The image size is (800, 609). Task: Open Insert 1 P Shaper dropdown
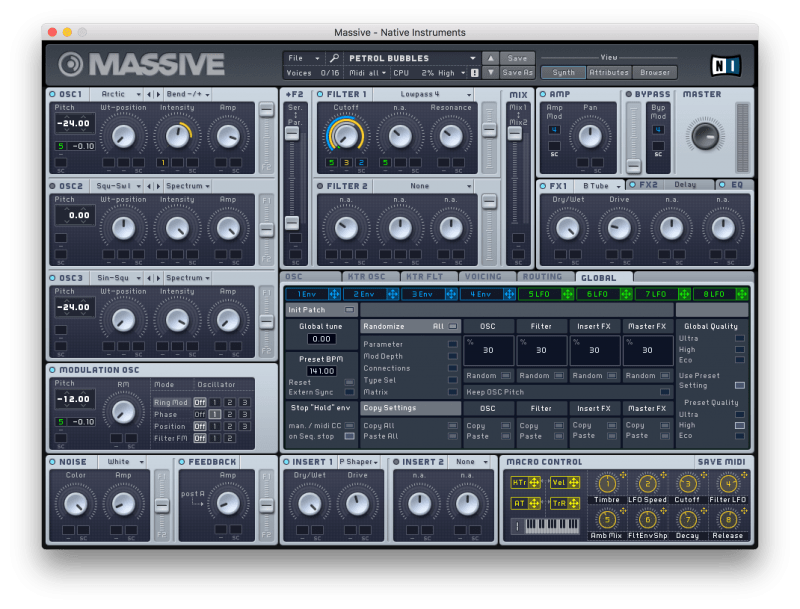pyautogui.click(x=359, y=462)
